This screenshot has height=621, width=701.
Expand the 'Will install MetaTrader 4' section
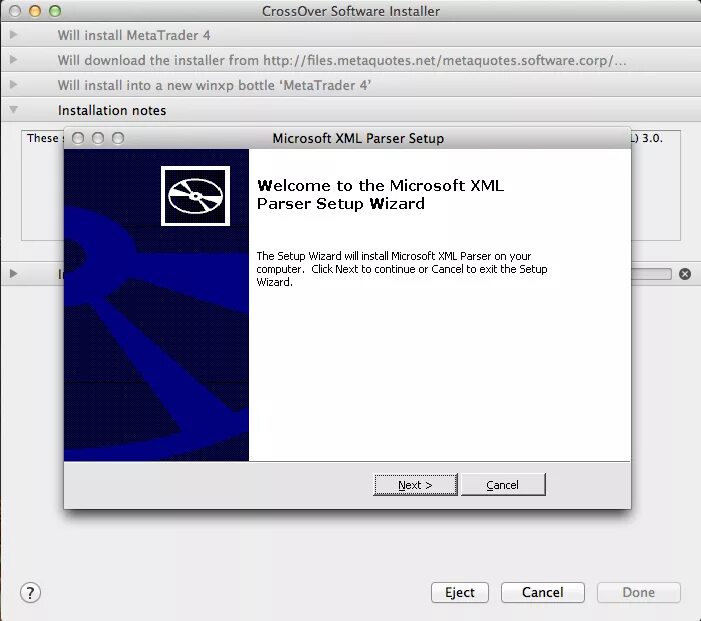coord(13,34)
